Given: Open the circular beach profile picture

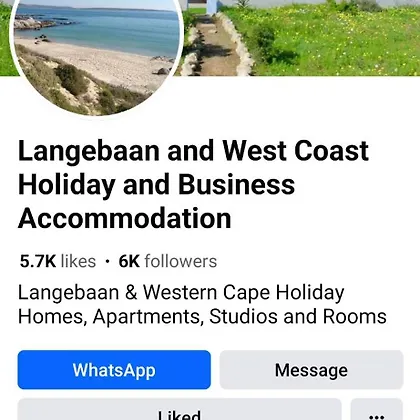Looking at the screenshot, I should [97, 55].
